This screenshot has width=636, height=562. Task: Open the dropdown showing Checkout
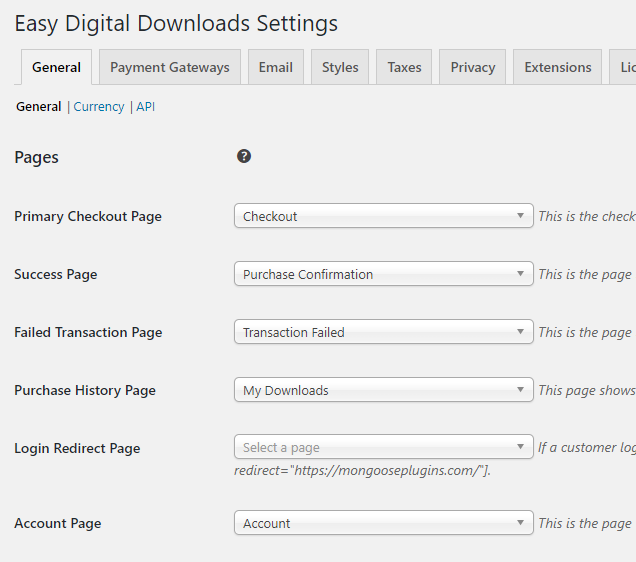tap(384, 216)
